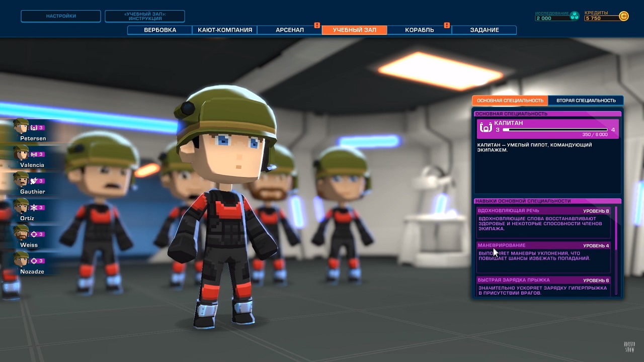Open the Вербовка tab
The image size is (644, 362).
point(160,30)
